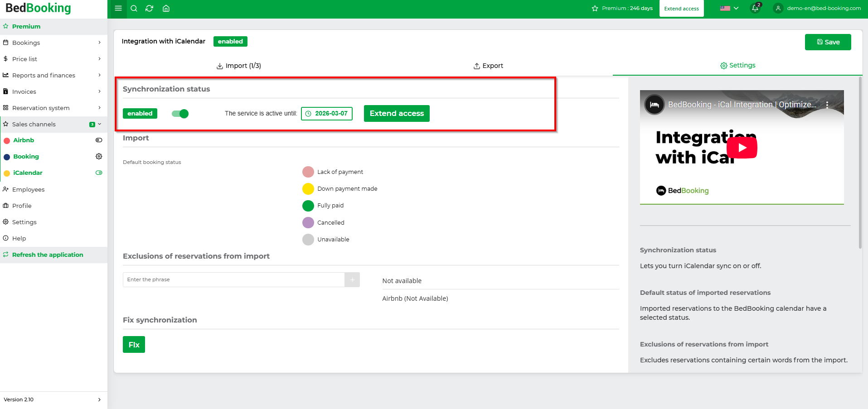The image size is (868, 409).
Task: Expand the Invoices chevron
Action: click(99, 91)
